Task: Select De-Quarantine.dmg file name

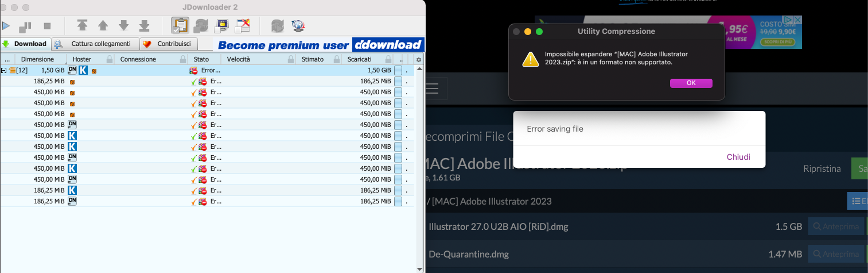Action: coord(469,254)
